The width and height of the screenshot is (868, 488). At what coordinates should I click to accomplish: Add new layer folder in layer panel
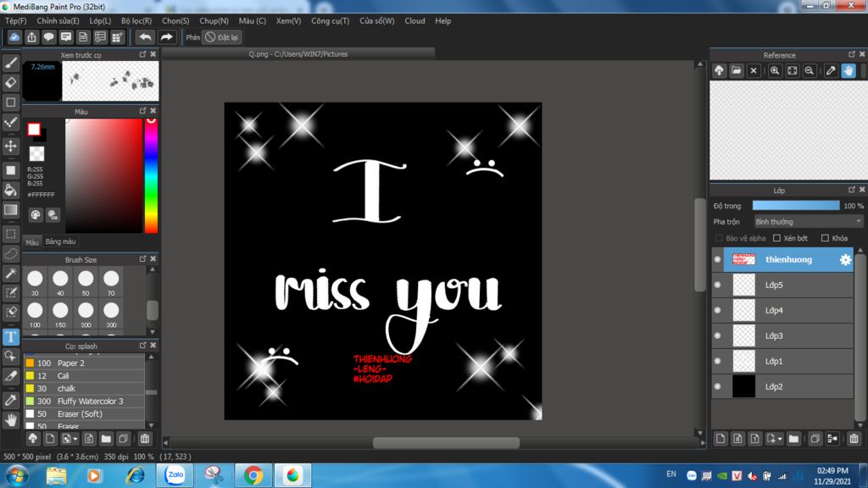[x=793, y=439]
